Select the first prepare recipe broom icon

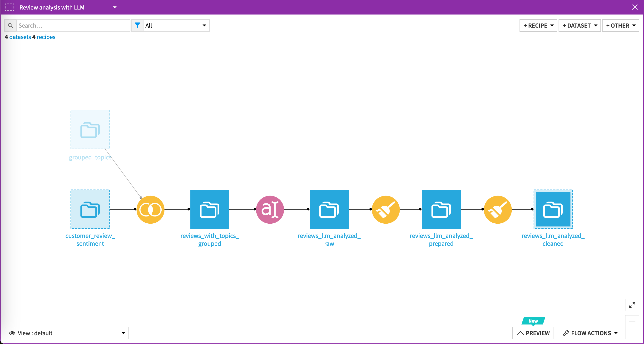click(386, 209)
